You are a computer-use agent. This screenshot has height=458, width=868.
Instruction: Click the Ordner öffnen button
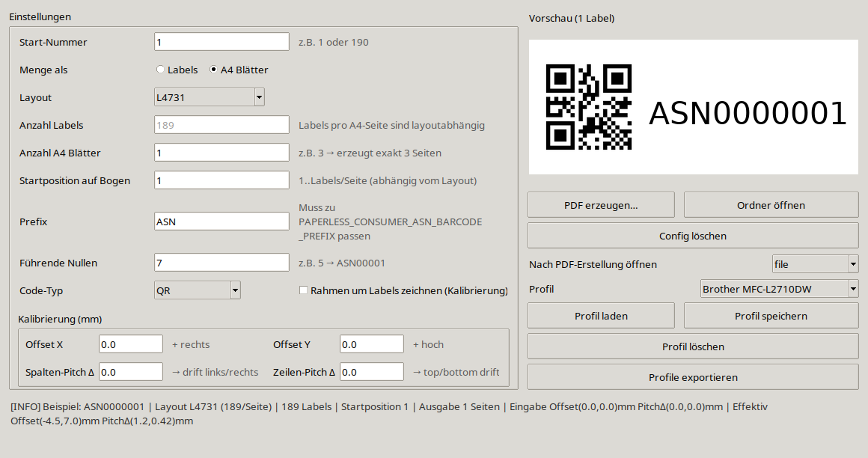coord(771,205)
